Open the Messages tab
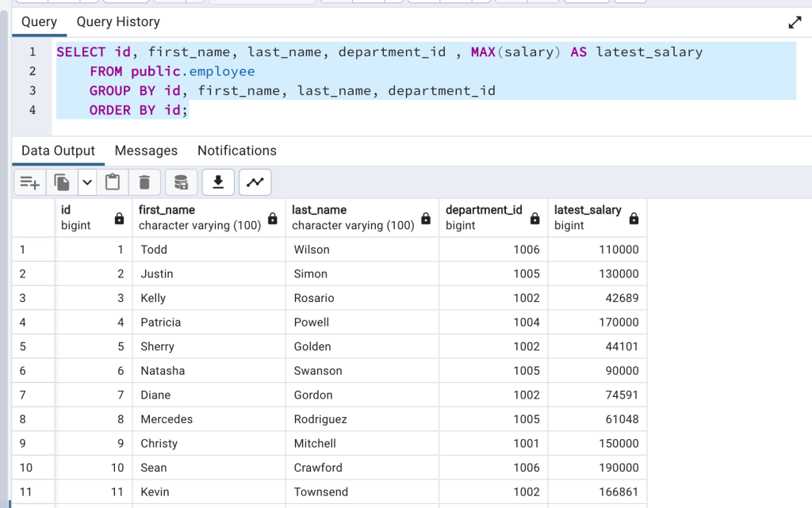The image size is (812, 508). (146, 151)
